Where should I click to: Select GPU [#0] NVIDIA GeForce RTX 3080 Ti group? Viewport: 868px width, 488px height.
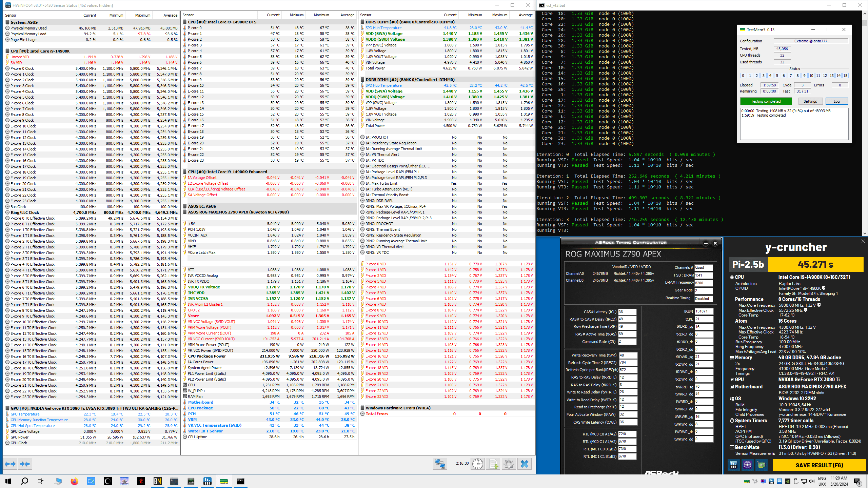[91, 408]
